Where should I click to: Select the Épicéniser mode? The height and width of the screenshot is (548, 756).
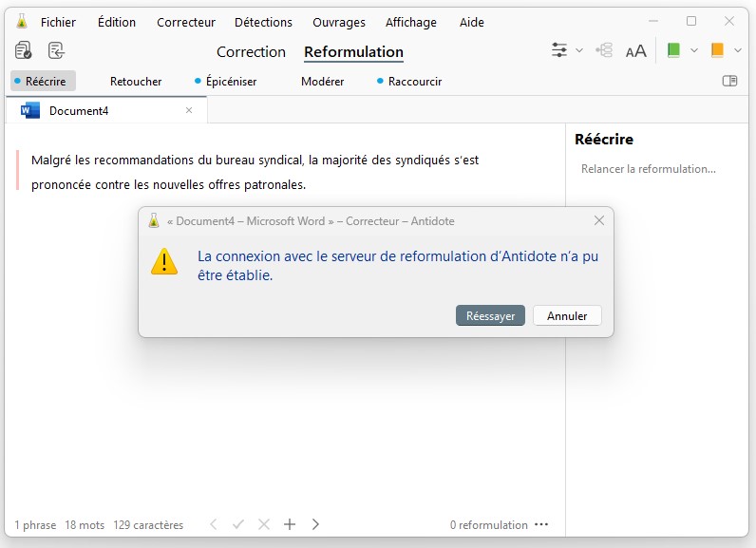click(226, 81)
